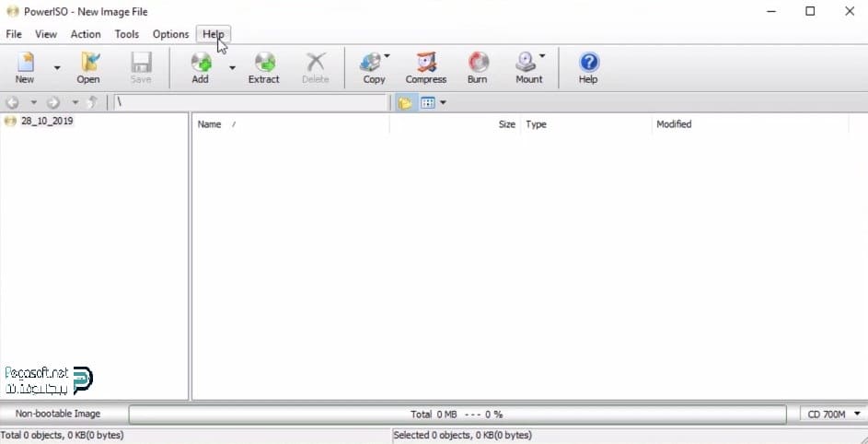Open the Action menu
Image resolution: width=868 pixels, height=444 pixels.
pyautogui.click(x=86, y=34)
